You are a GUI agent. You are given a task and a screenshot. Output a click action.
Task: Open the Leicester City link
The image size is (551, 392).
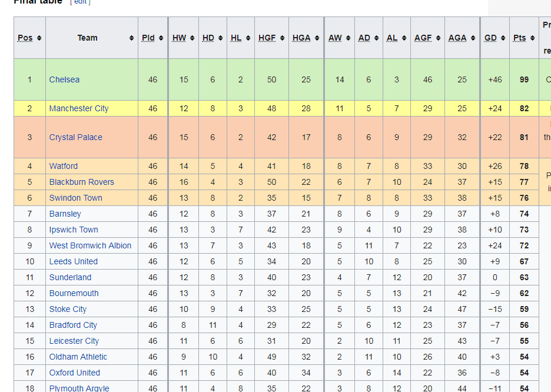click(74, 341)
